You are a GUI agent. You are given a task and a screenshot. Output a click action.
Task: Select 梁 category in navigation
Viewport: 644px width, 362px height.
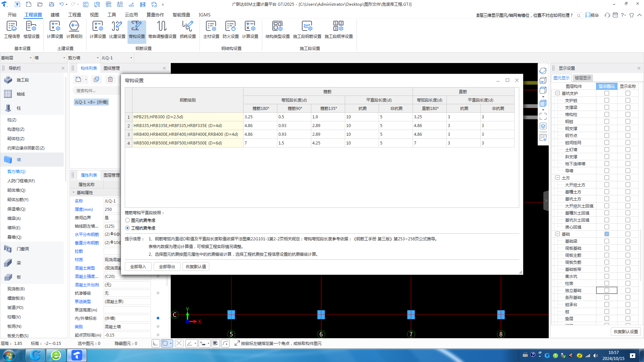click(x=32, y=263)
